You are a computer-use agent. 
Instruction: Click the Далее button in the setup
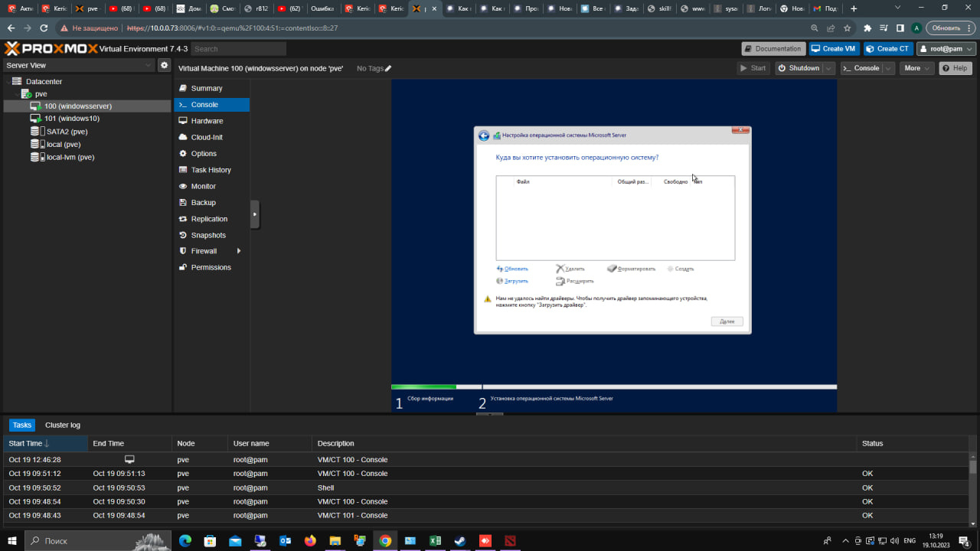tap(727, 321)
